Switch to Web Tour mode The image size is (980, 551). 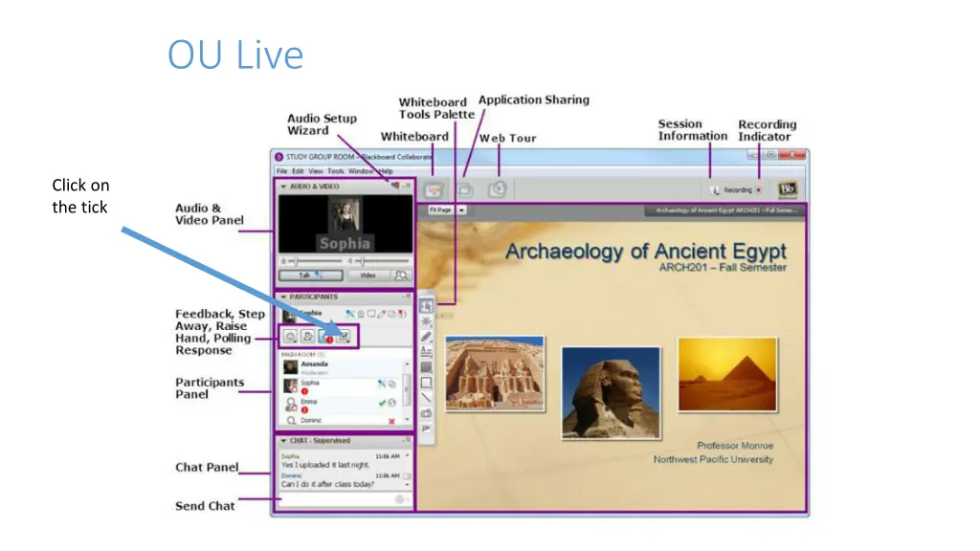pos(498,189)
